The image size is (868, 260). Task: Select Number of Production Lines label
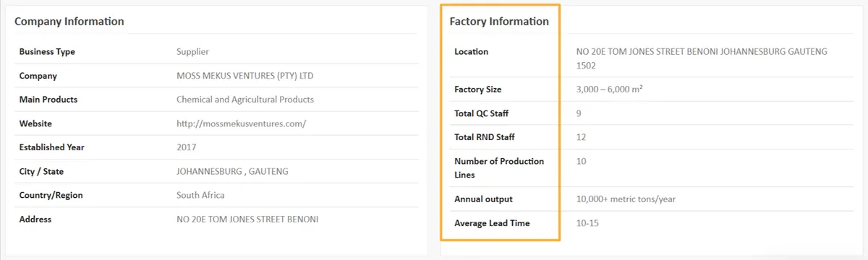[x=499, y=168]
